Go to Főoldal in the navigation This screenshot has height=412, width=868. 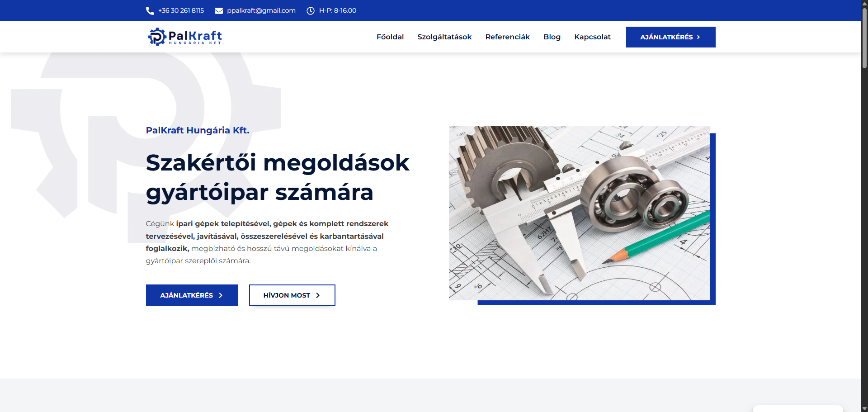[390, 37]
